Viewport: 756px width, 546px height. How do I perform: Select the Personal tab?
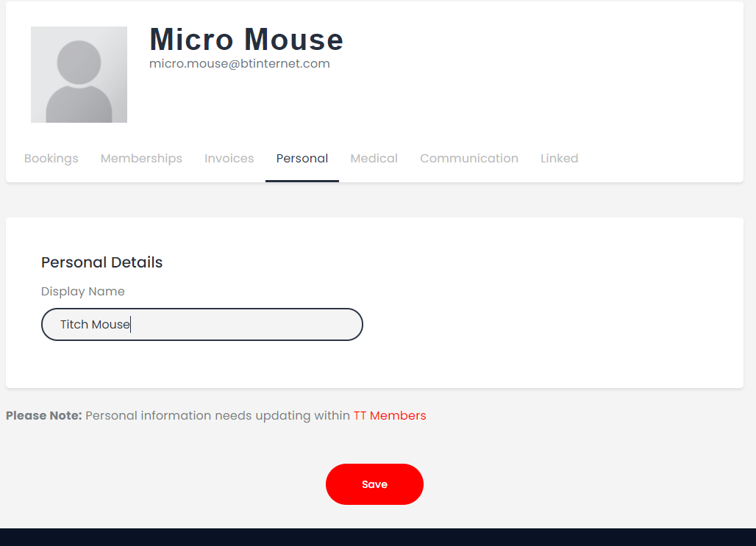point(302,158)
